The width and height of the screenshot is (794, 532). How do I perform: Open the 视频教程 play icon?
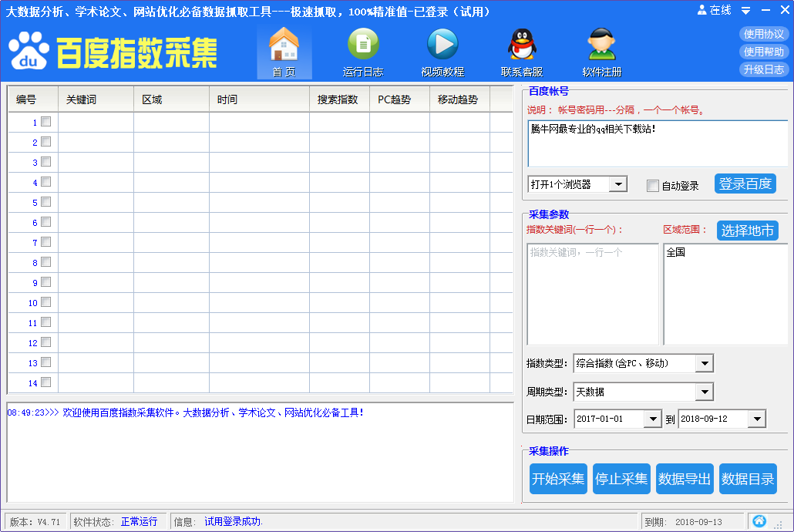[x=442, y=45]
